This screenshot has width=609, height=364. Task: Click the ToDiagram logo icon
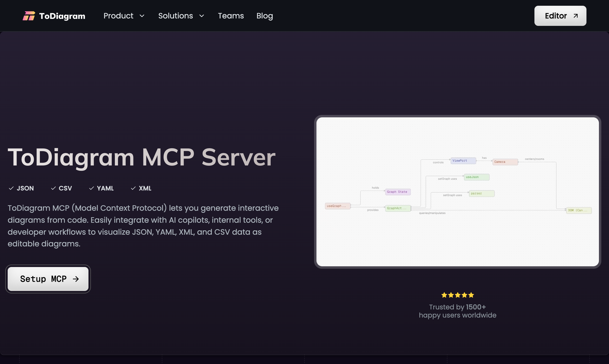29,16
